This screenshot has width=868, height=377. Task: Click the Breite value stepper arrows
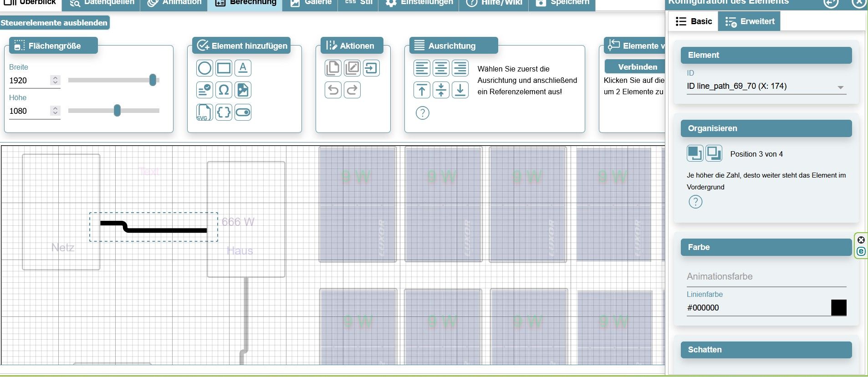tap(55, 80)
